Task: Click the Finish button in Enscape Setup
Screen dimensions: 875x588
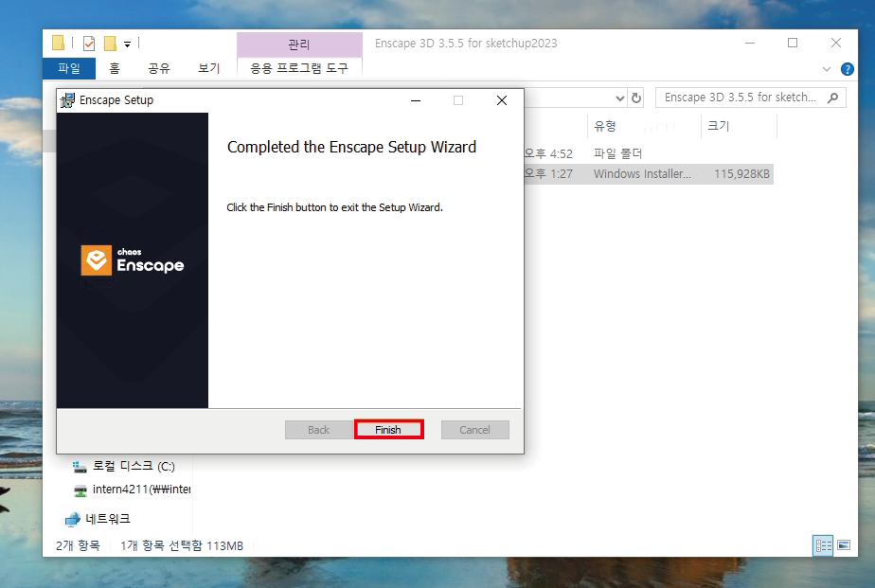Action: coord(389,430)
